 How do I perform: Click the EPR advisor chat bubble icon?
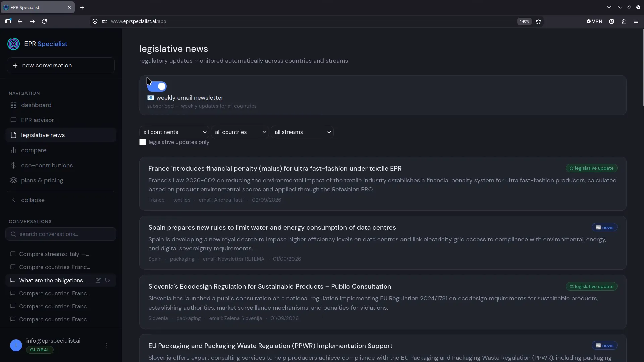click(x=13, y=120)
